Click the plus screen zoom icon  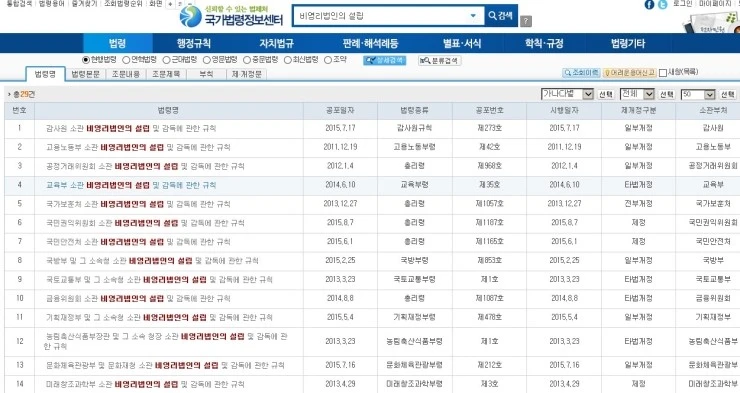tap(170, 4)
